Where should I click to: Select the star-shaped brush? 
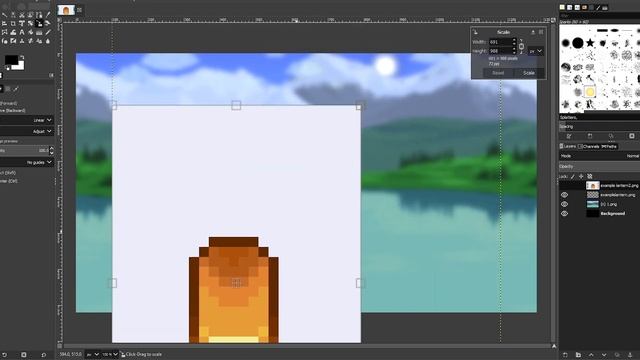click(x=590, y=42)
